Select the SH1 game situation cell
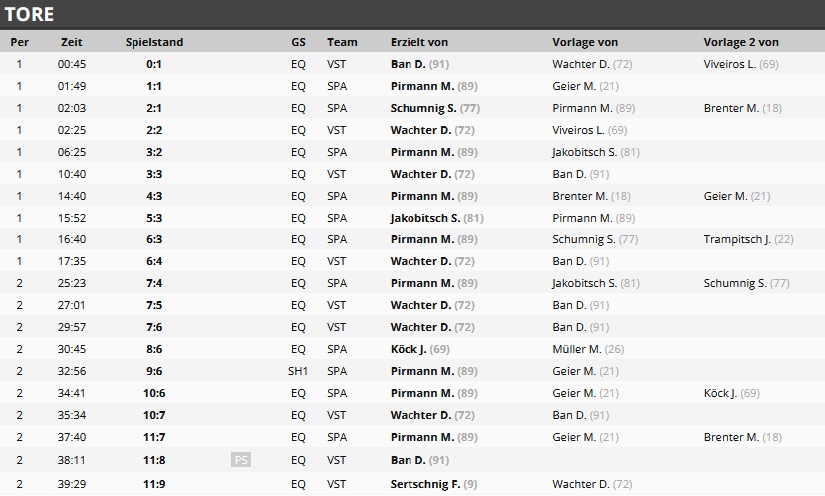Viewport: 825px width, 496px height. point(298,372)
